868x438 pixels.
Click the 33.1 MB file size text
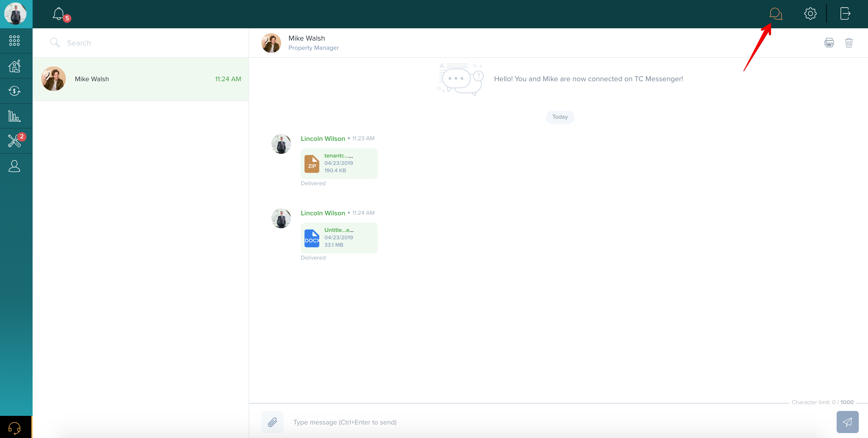click(334, 245)
